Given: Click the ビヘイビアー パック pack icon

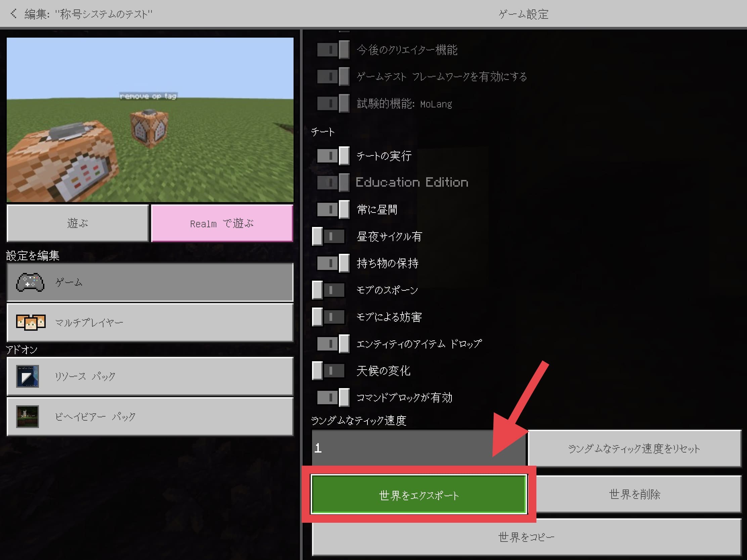Looking at the screenshot, I should (27, 416).
